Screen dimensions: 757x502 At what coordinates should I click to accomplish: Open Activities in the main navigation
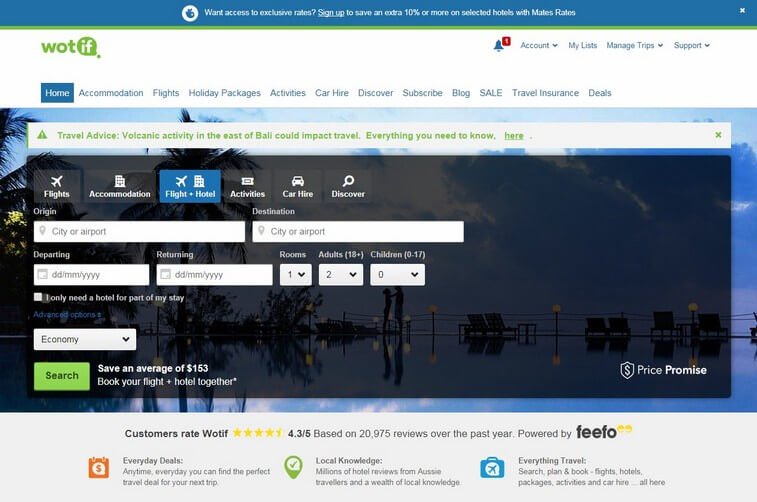(288, 93)
